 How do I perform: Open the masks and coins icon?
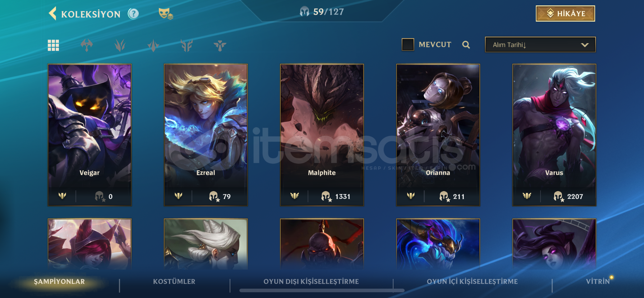(x=166, y=14)
